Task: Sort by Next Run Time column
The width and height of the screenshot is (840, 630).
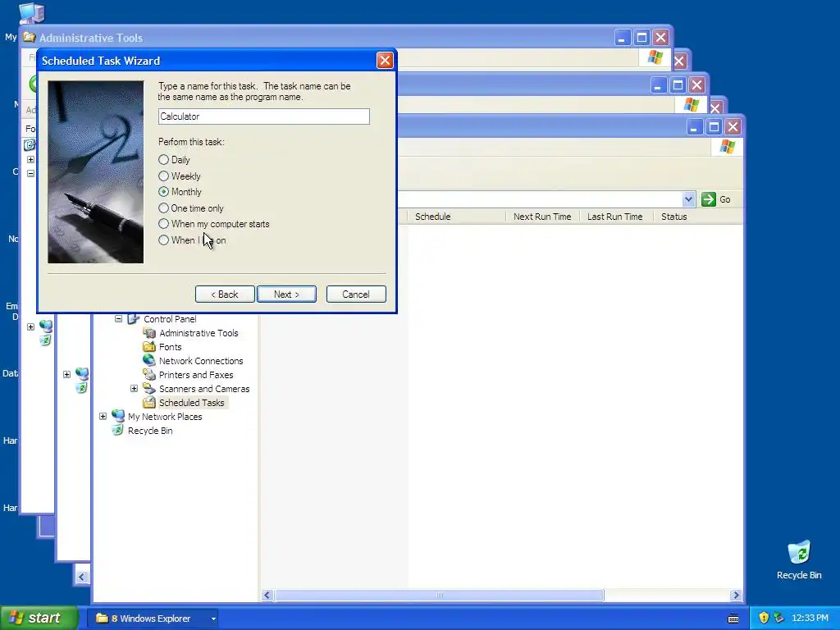Action: click(542, 217)
